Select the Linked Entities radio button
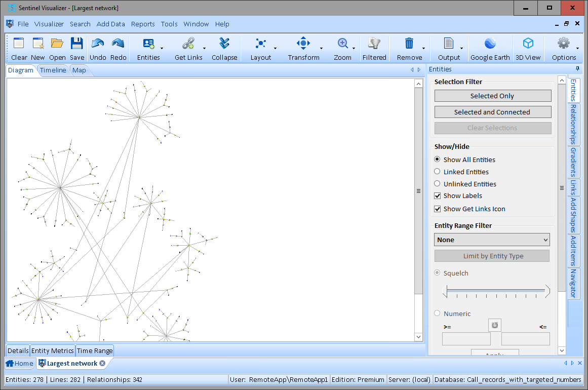The image size is (588, 390). [437, 171]
